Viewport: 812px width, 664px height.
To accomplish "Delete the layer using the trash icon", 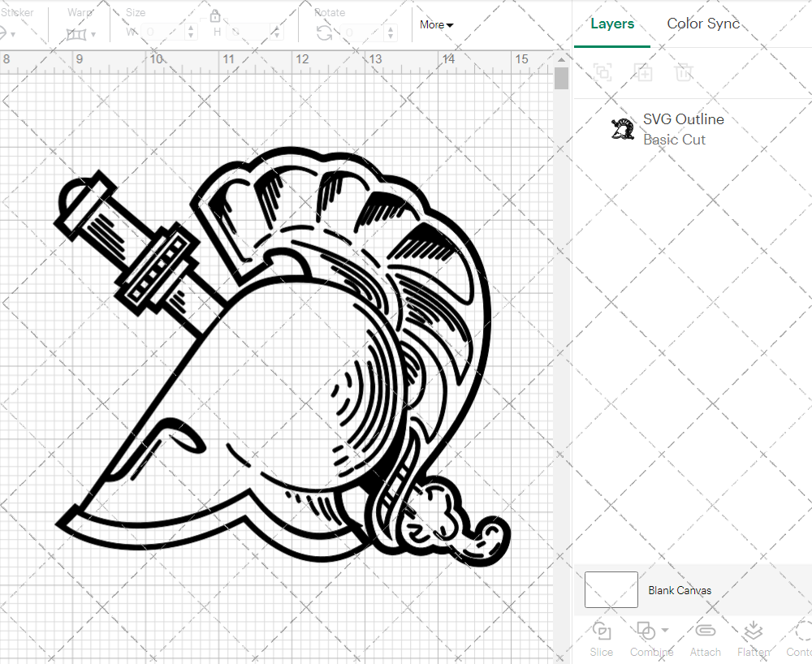I will [x=685, y=72].
